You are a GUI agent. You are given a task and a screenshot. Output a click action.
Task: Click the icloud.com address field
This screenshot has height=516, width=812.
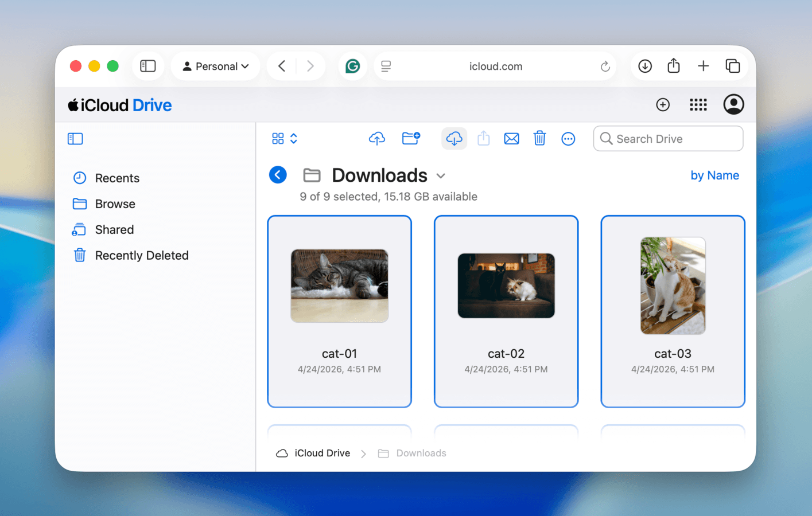coord(495,66)
